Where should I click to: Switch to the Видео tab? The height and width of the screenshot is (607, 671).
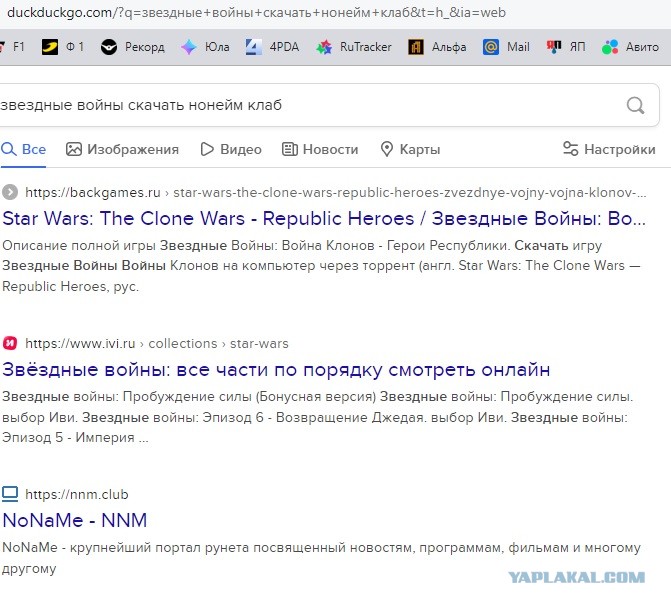231,149
